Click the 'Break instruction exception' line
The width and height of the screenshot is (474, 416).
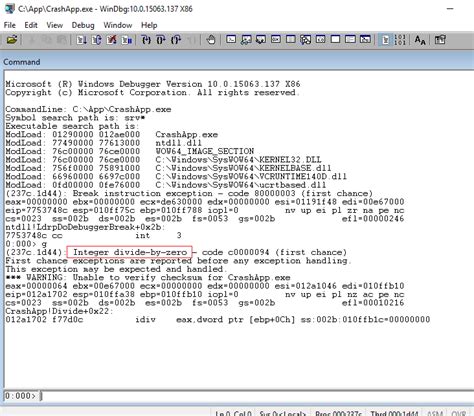189,194
